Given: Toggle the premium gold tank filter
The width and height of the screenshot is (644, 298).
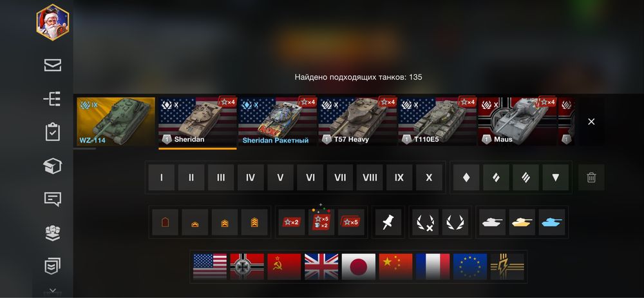Looking at the screenshot, I should pyautogui.click(x=522, y=223).
